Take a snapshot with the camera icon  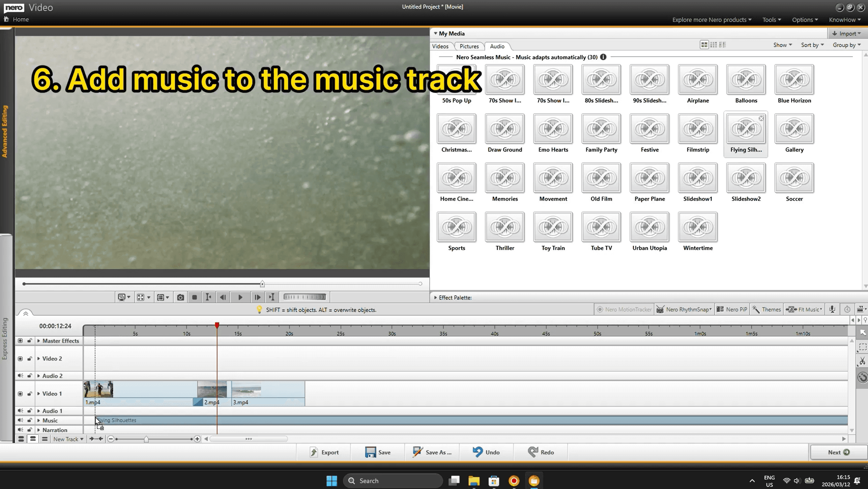coord(180,297)
